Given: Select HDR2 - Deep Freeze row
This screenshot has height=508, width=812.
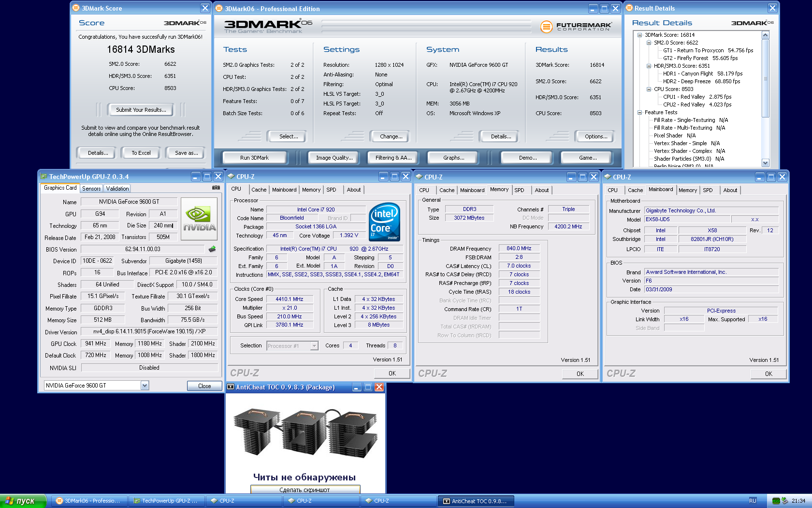Looking at the screenshot, I should tap(701, 81).
